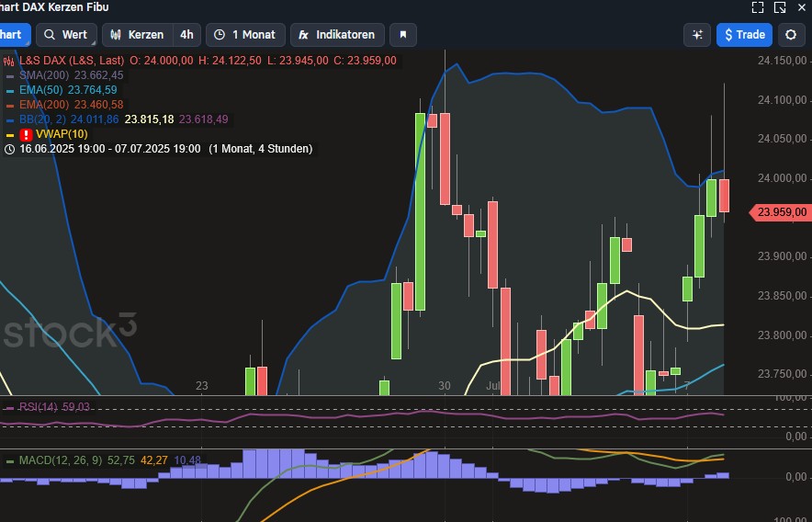
Task: Click the BB upper value 24.011,86
Action: (x=95, y=119)
